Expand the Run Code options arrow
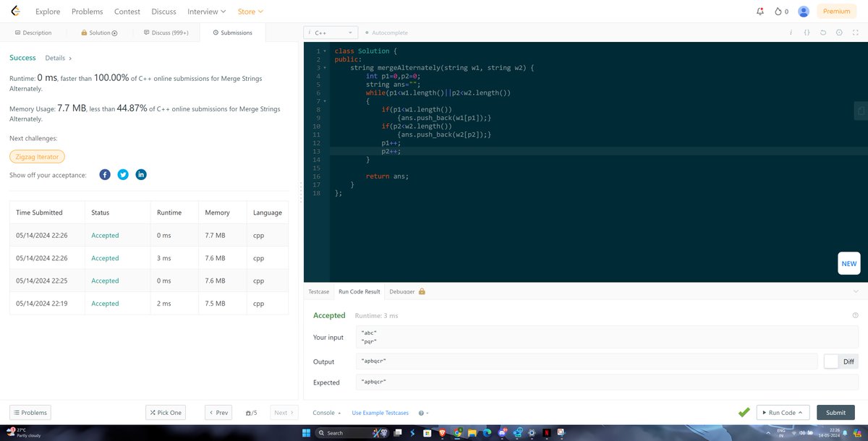The width and height of the screenshot is (868, 441). click(801, 413)
